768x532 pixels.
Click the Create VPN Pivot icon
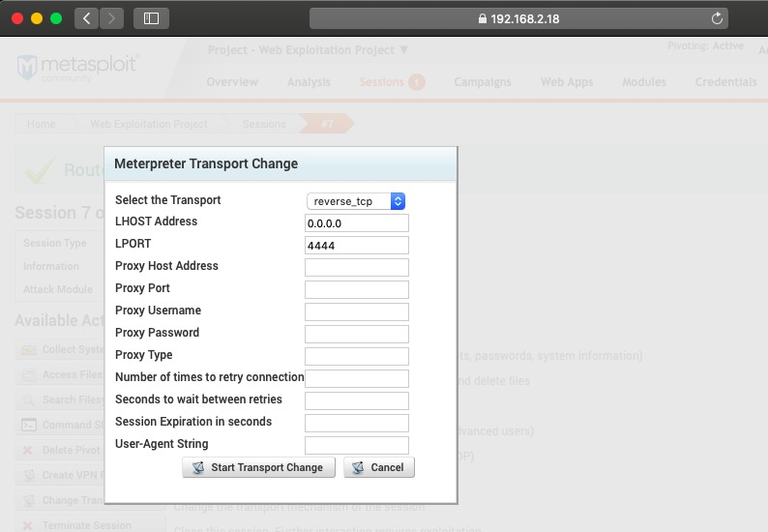[x=29, y=475]
